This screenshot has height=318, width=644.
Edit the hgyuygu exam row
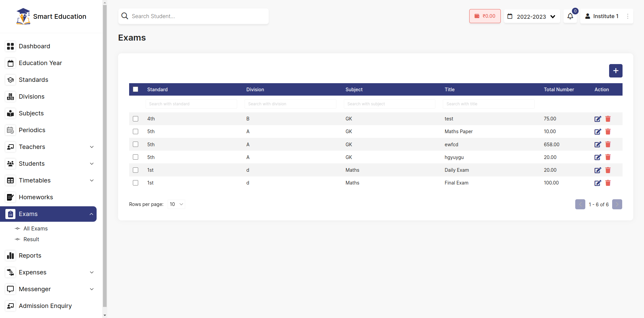point(598,157)
